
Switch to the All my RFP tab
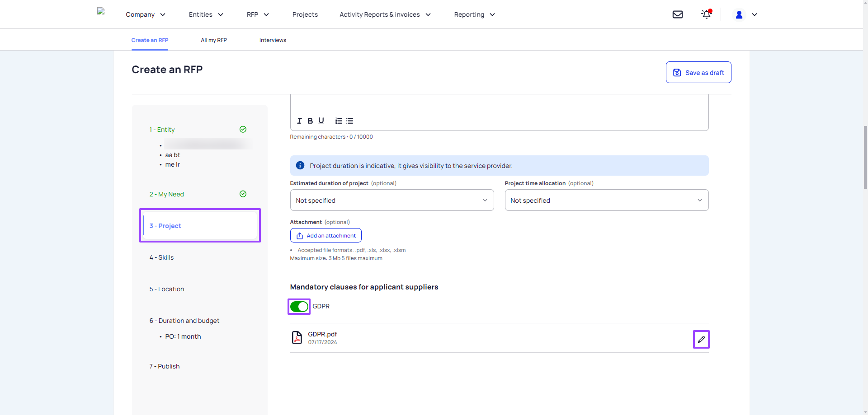(x=214, y=40)
